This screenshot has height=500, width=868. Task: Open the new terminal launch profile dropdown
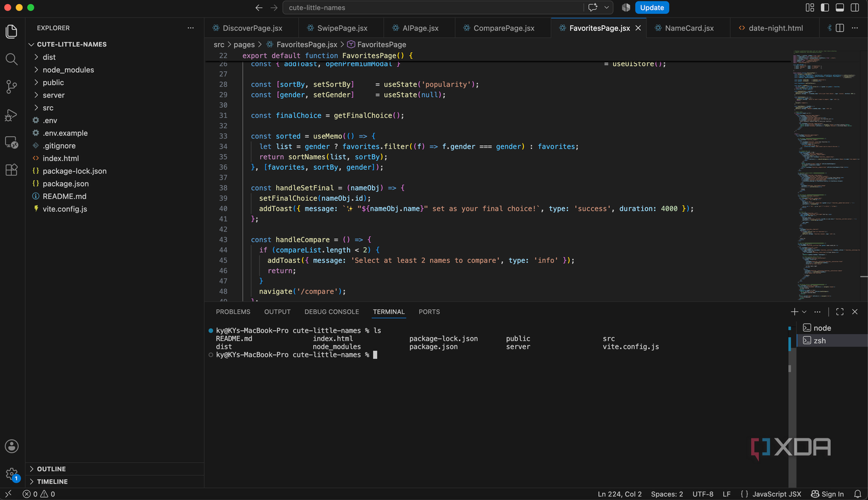pyautogui.click(x=804, y=312)
